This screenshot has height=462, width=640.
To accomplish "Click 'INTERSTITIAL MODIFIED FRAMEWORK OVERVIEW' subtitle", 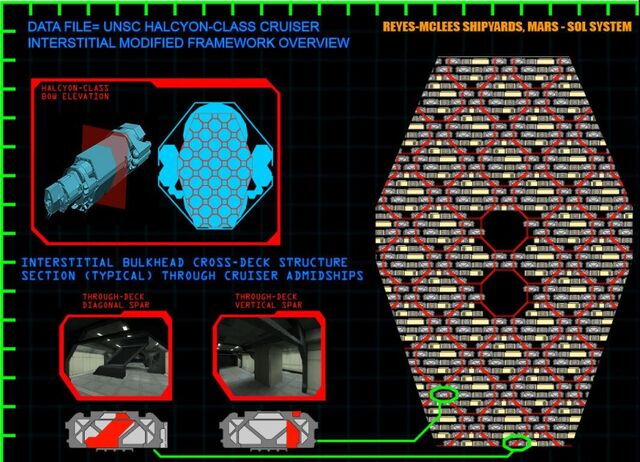I will click(189, 43).
